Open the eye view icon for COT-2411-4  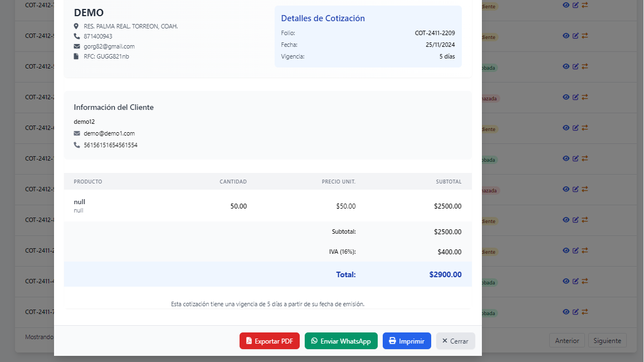tap(566, 281)
